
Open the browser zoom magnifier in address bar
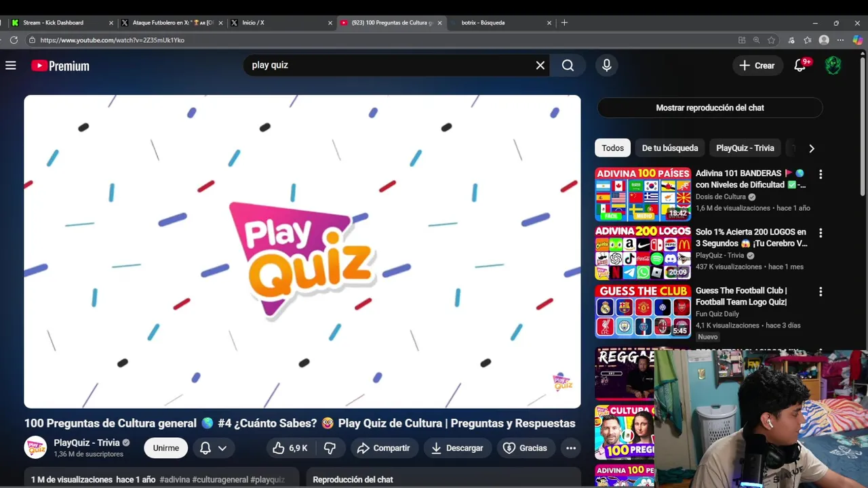756,40
